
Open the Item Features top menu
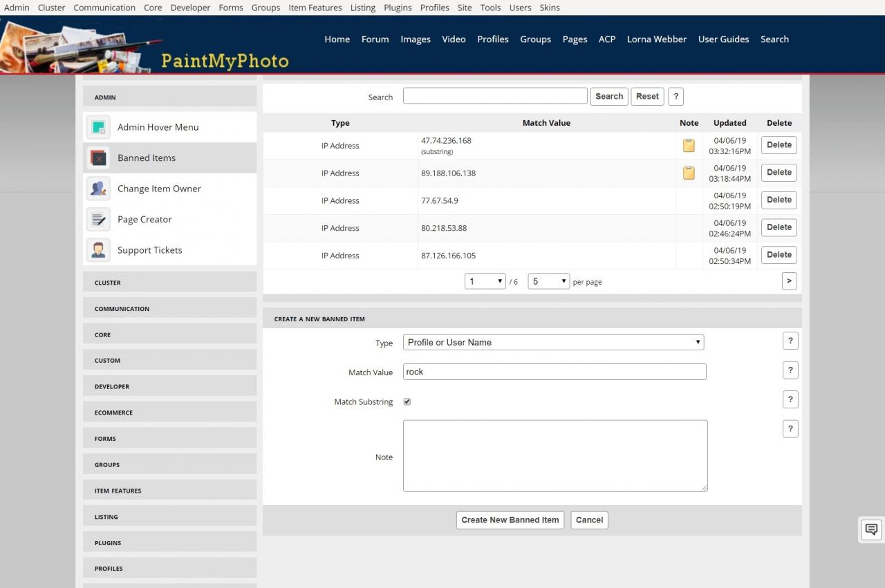click(x=315, y=8)
